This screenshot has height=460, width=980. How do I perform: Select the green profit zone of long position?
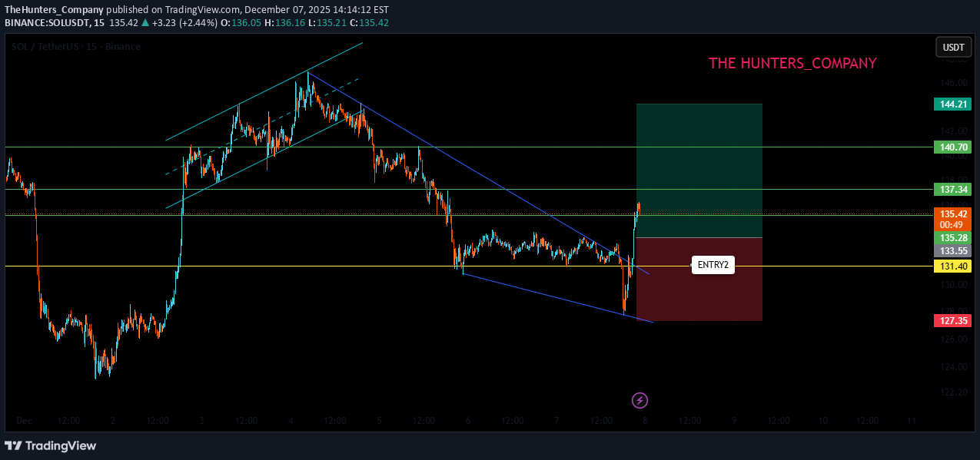pos(699,170)
